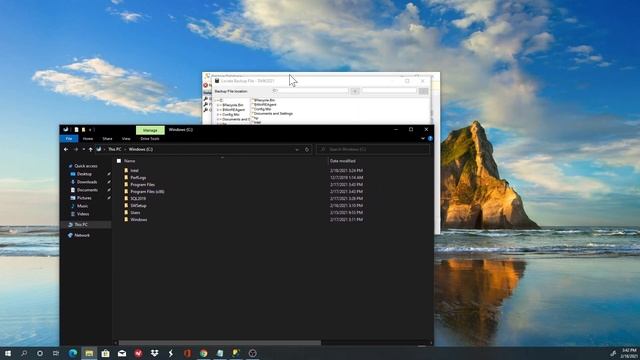640x360 pixels.
Task: Select Quick access in navigation pane
Action: pos(86,166)
